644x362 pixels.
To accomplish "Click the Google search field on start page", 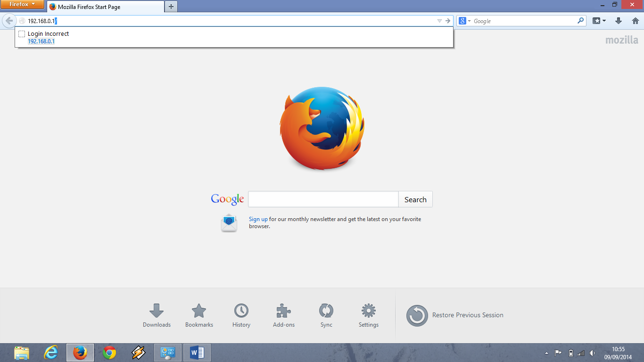I will coord(323,199).
